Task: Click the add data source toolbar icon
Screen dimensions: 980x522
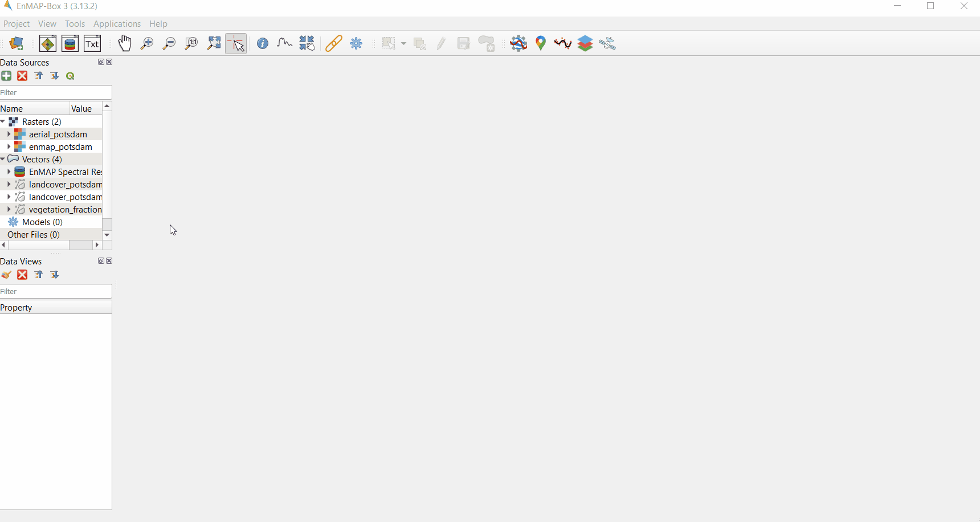Action: (17, 44)
